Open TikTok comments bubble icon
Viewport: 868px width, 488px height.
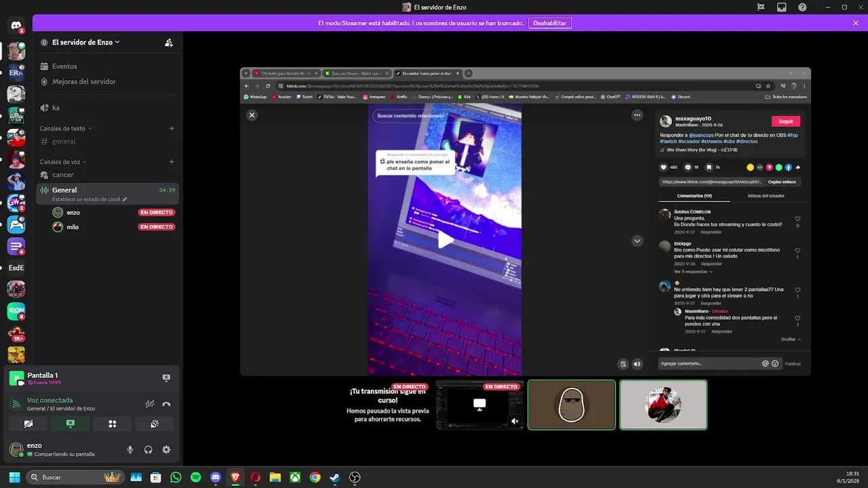click(688, 167)
